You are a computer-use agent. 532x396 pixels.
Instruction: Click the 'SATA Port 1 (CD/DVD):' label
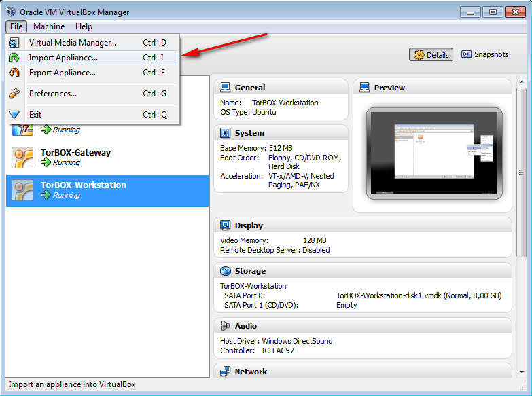click(261, 305)
